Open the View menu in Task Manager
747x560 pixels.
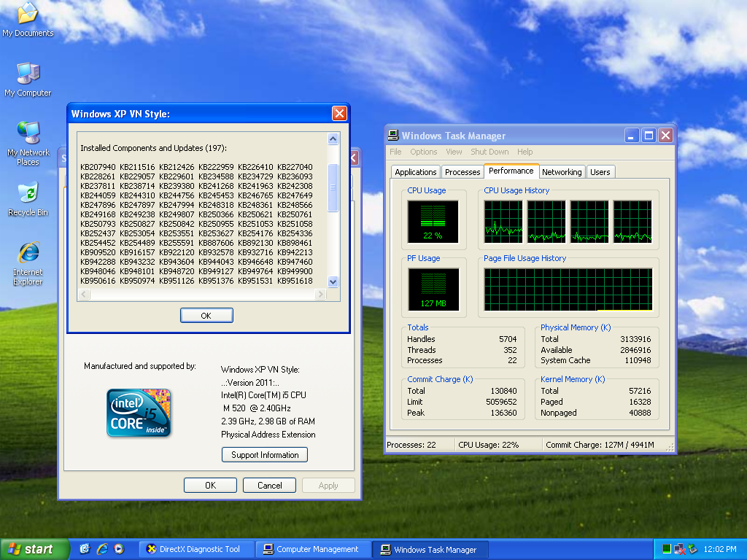click(454, 152)
